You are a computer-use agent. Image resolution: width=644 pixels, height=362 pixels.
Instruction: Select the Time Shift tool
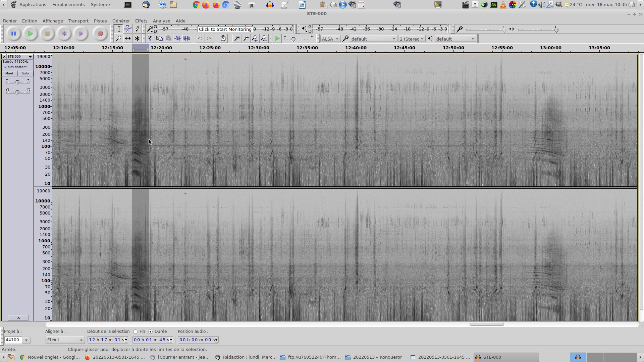[x=128, y=39]
